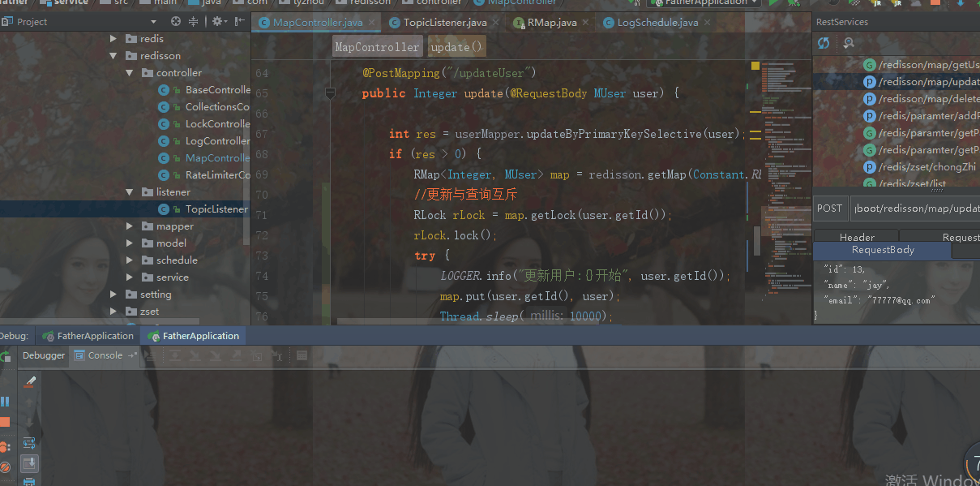Viewport: 980px width, 486px height.
Task: Click the console up-stack-trace arrow
Action: tap(29, 402)
